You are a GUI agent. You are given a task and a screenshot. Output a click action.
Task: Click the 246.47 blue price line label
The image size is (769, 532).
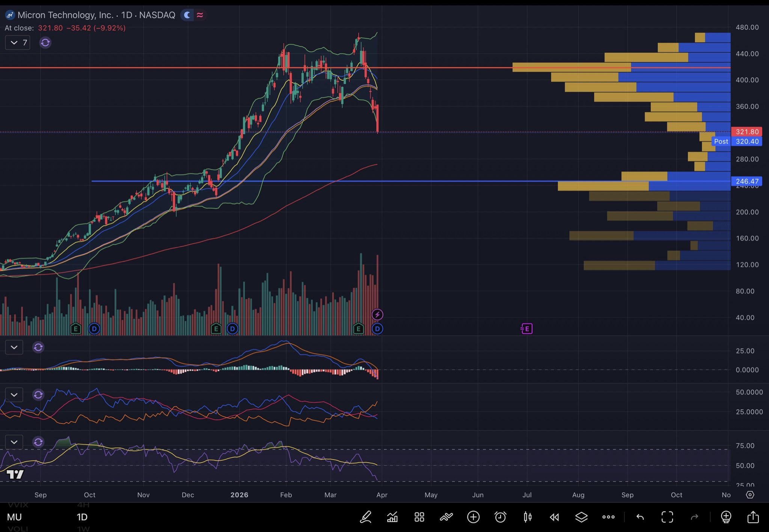tap(746, 181)
